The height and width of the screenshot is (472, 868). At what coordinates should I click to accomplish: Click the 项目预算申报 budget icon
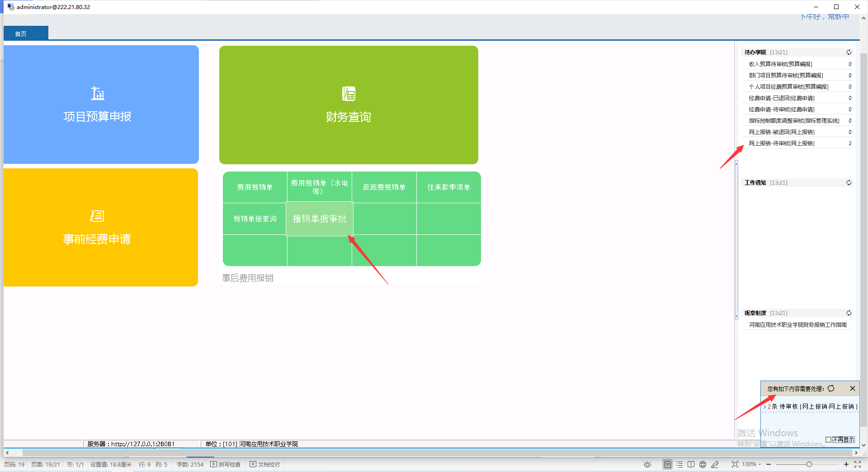tap(97, 93)
